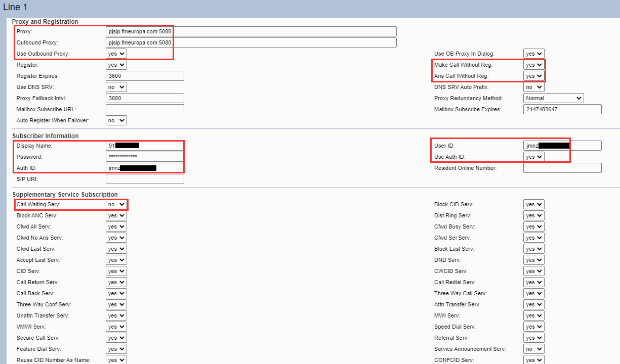Open Make Call Without Reg dropdown
The image size is (620, 364).
tap(534, 65)
